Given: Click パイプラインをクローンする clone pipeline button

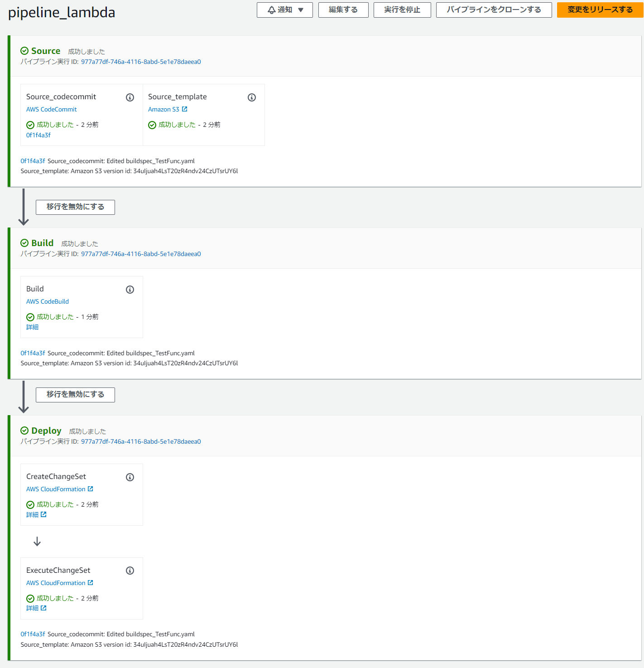Looking at the screenshot, I should click(x=494, y=10).
